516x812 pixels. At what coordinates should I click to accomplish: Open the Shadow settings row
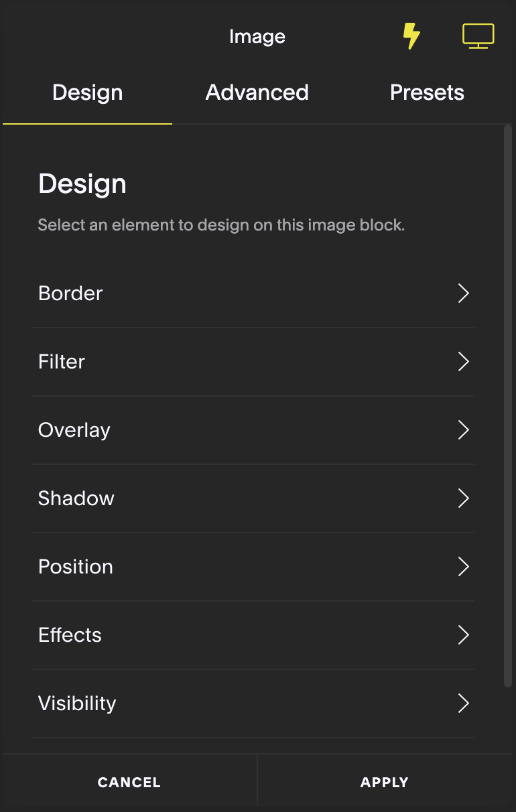76,498
